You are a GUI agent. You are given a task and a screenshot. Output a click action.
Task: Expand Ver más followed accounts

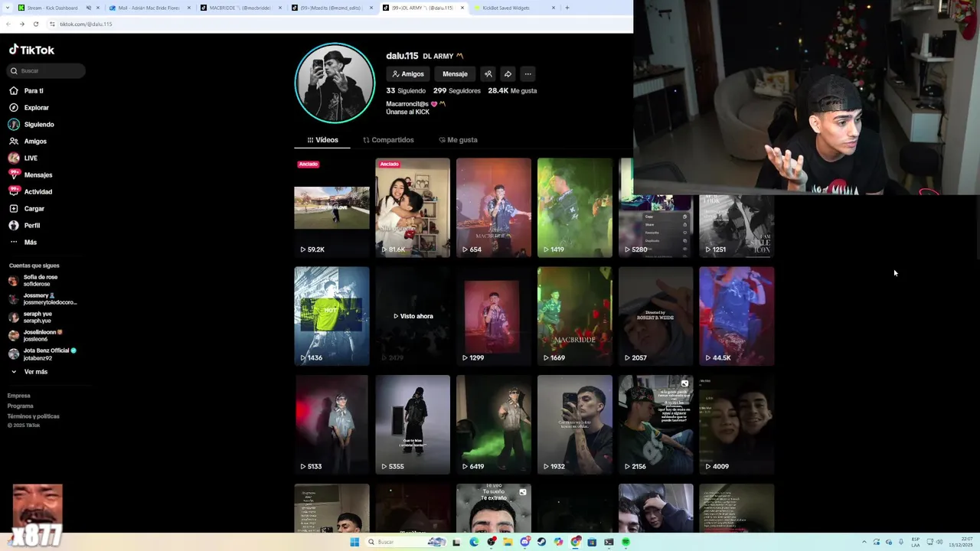coord(29,372)
